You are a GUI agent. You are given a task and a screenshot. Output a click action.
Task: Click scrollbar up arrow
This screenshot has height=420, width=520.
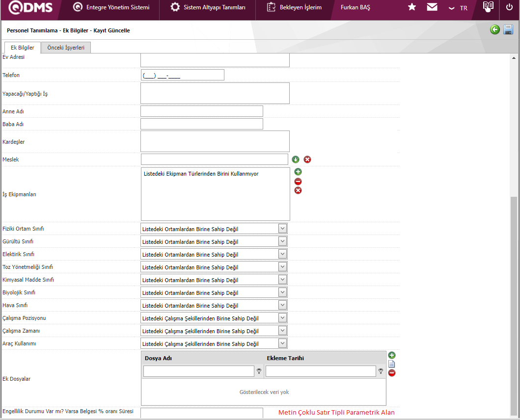pos(514,58)
